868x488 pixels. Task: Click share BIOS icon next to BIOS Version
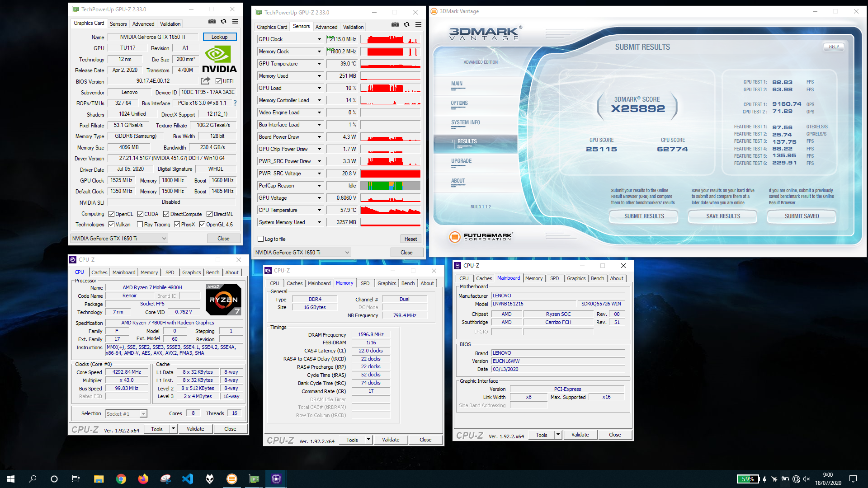pyautogui.click(x=206, y=81)
